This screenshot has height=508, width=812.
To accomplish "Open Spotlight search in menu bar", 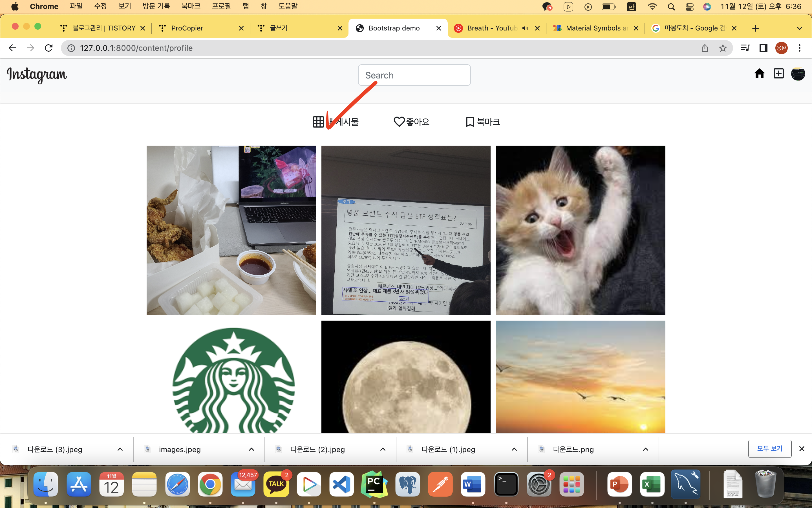I will pos(671,7).
